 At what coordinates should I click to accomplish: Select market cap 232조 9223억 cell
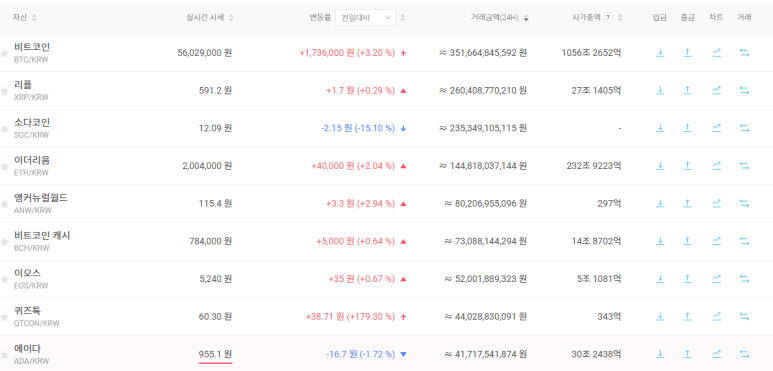(594, 166)
